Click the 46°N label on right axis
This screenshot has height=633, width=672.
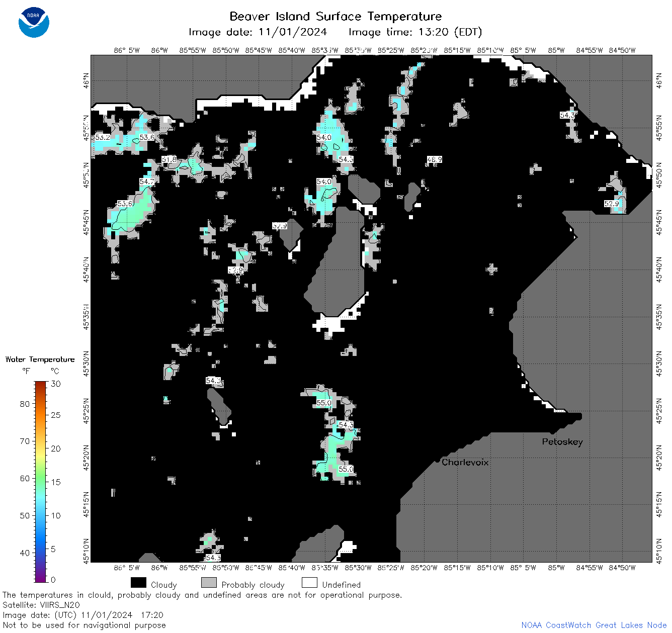[x=659, y=80]
